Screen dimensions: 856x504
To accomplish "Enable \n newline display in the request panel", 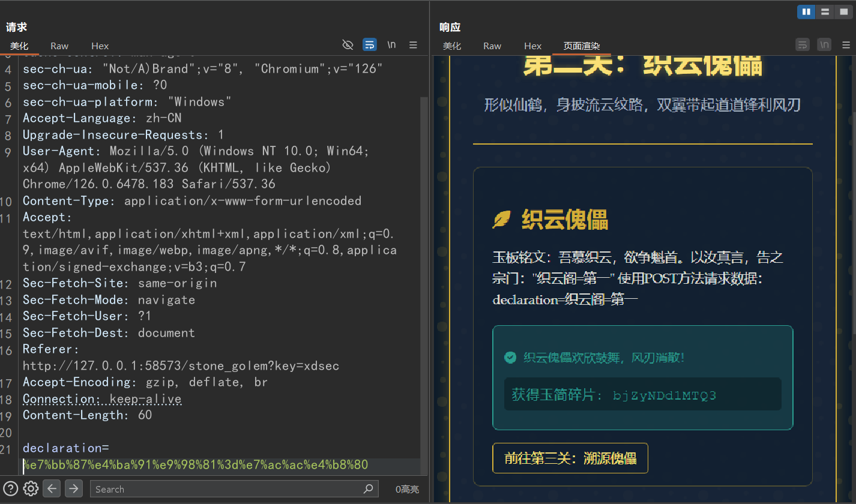I will coord(391,44).
